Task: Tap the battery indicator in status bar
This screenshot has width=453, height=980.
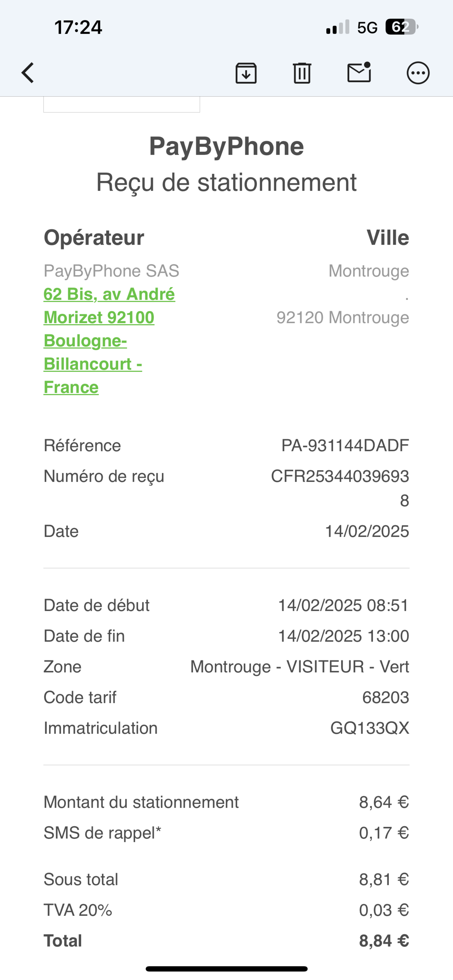Action: coord(401,27)
